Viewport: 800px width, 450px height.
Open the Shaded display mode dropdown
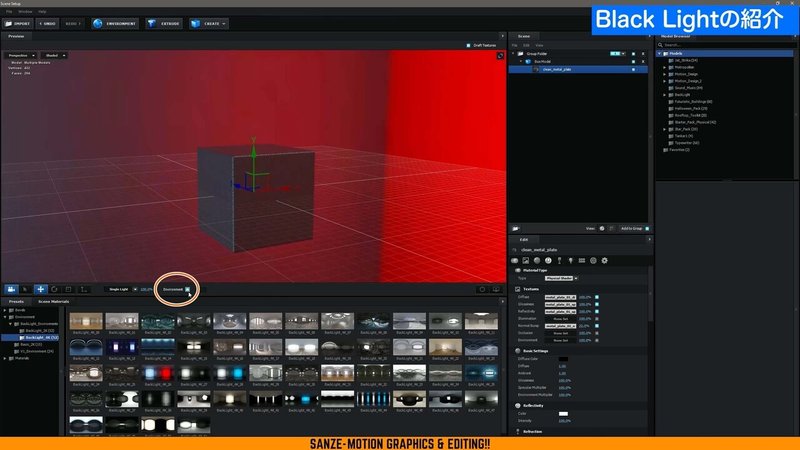[x=55, y=55]
